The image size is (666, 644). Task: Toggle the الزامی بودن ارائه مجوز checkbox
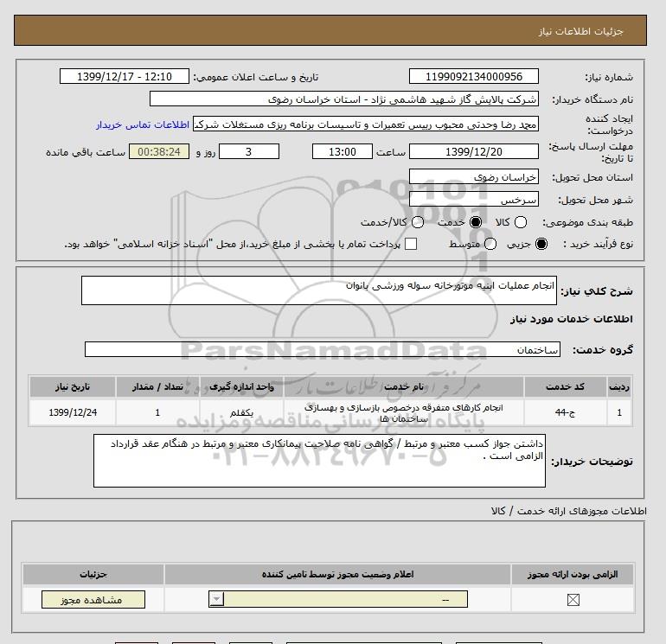coord(573,600)
